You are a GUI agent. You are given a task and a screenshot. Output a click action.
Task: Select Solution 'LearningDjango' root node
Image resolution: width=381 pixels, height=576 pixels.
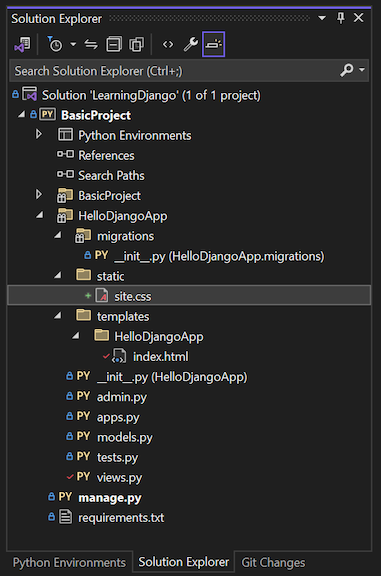151,96
